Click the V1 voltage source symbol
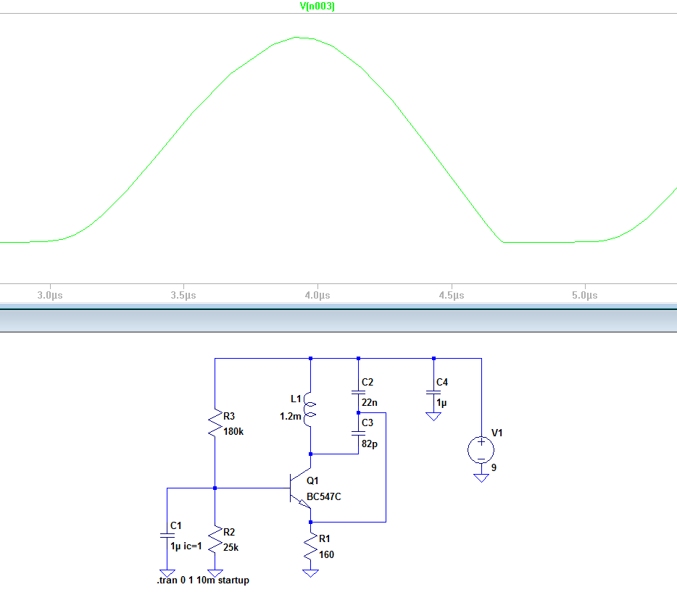Viewport: 677px width, 616px height. [x=481, y=450]
